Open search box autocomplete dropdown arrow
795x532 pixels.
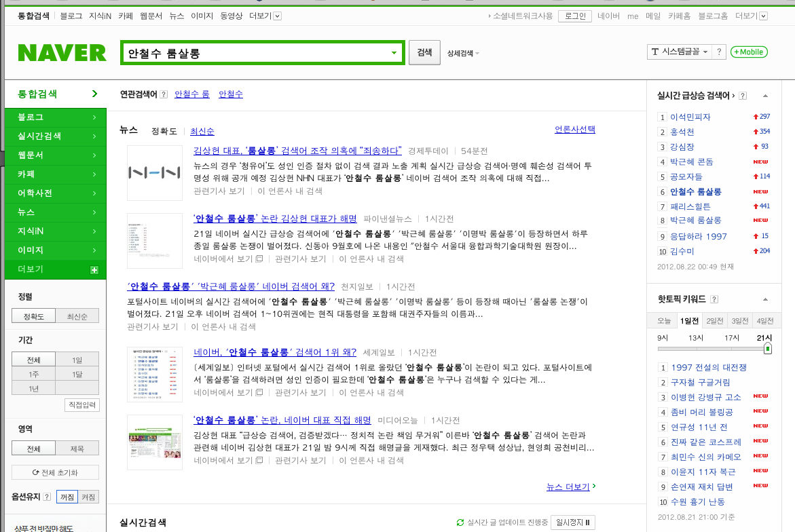tap(394, 53)
